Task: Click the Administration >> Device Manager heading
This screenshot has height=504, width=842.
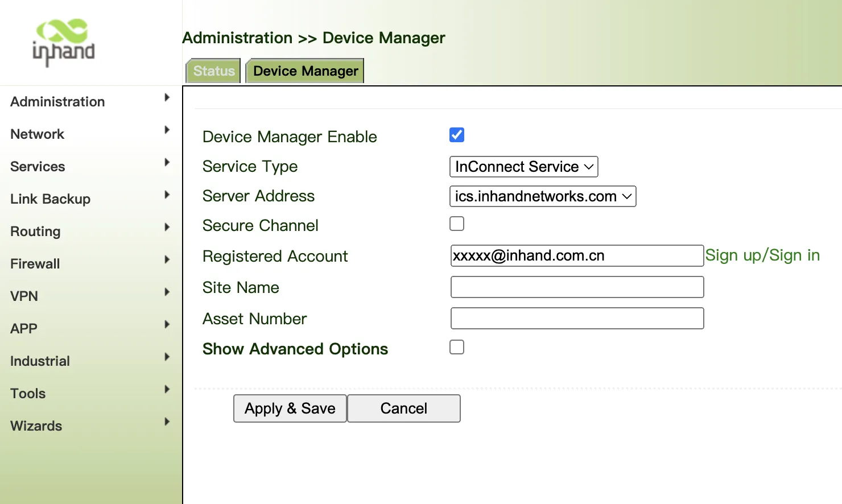Action: [313, 38]
